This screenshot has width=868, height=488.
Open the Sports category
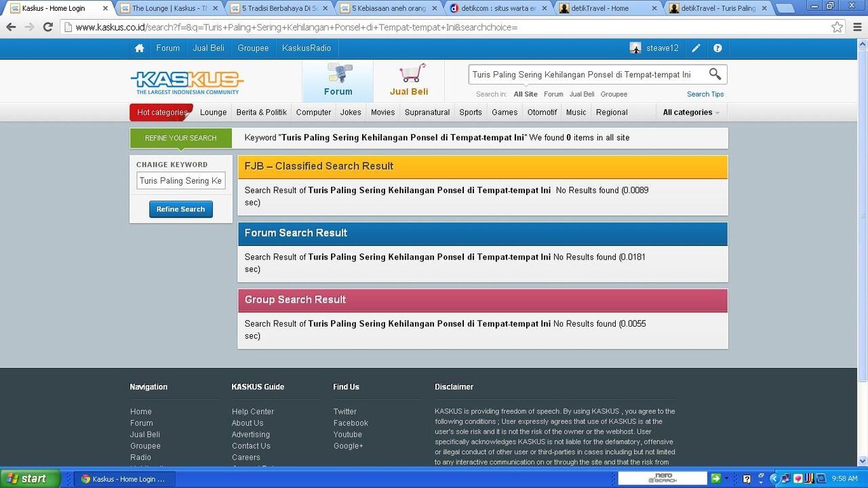point(471,113)
